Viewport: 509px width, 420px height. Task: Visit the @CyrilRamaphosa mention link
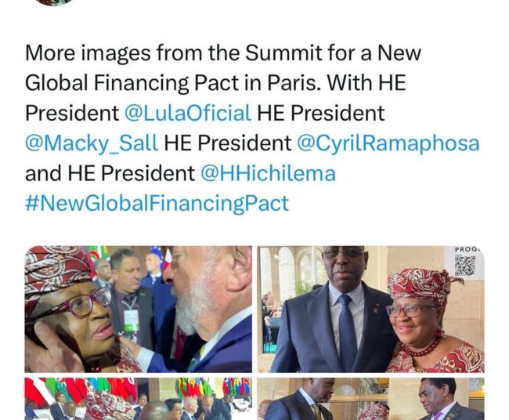tap(388, 143)
